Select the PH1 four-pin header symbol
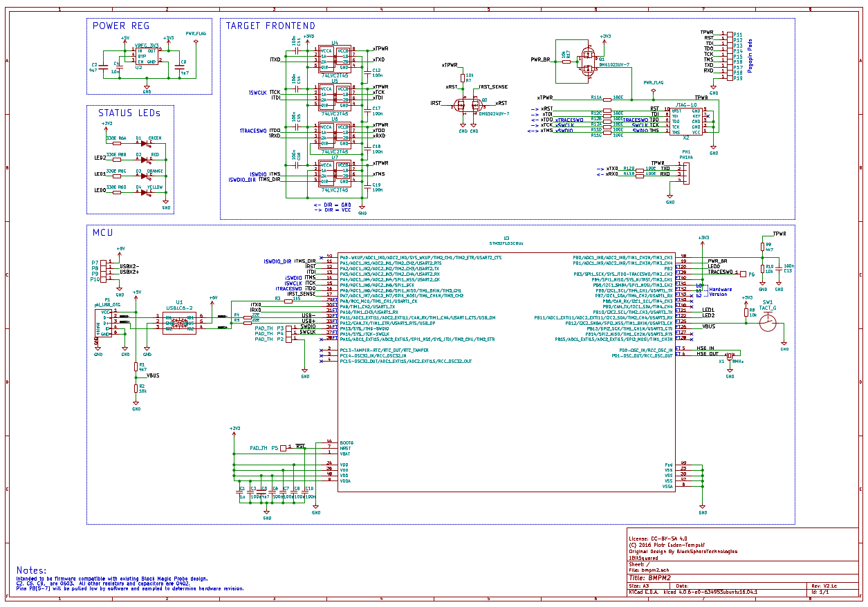Image resolution: width=868 pixels, height=607 pixels. click(x=685, y=174)
